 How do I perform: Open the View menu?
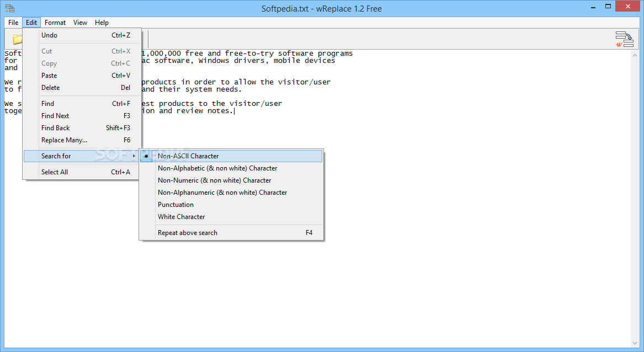80,23
